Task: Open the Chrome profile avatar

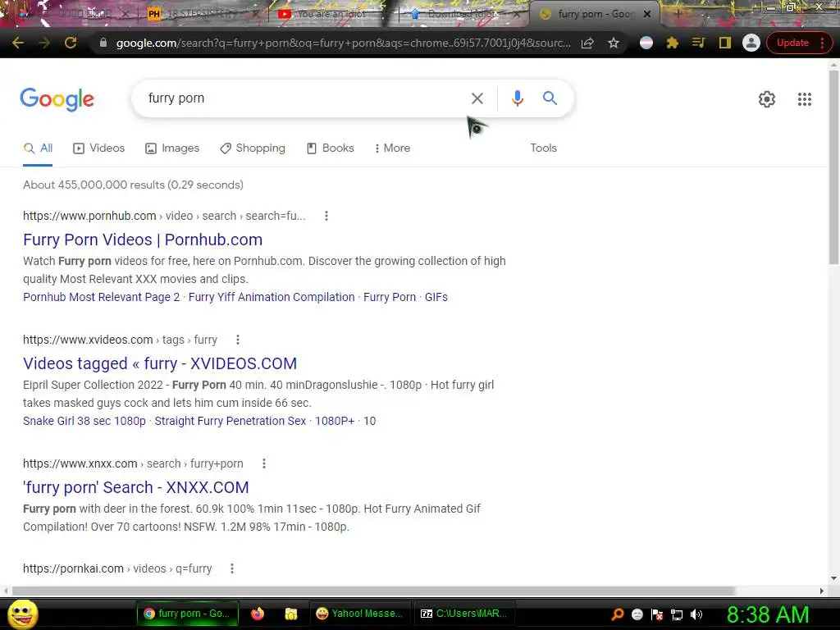Action: coord(751,43)
